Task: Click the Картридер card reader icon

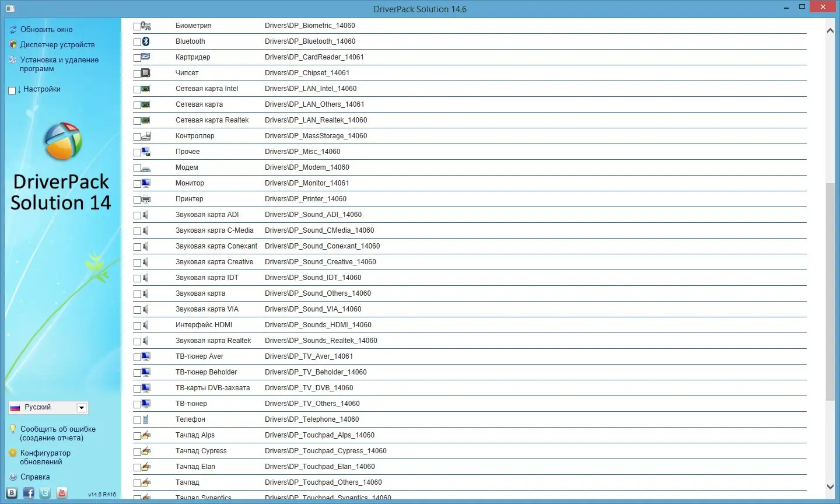Action: pyautogui.click(x=146, y=57)
